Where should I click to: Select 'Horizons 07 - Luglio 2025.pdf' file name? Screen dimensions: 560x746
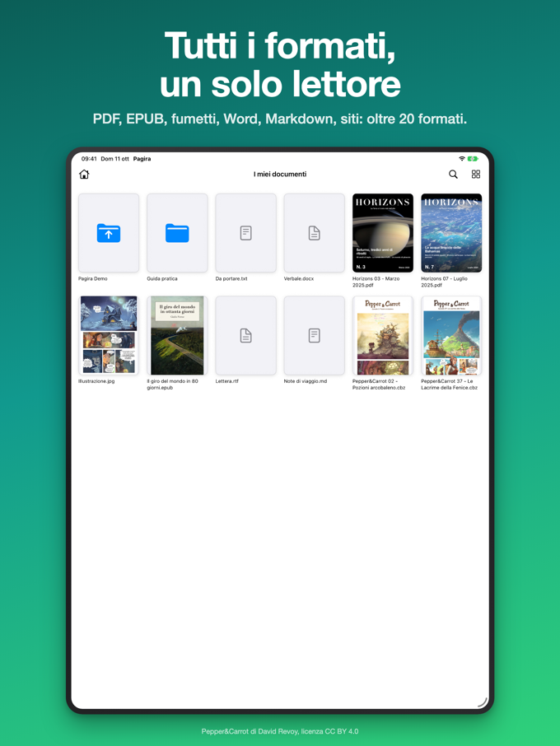coord(444,282)
